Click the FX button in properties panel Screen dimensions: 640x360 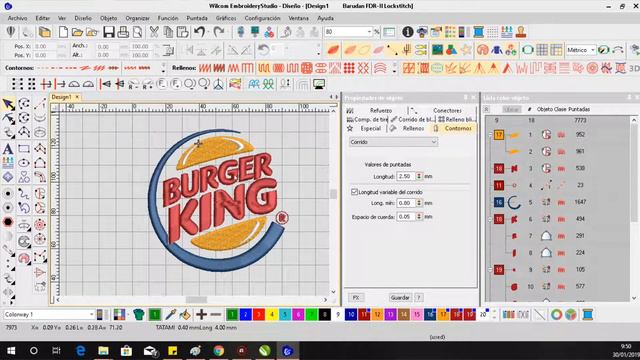click(x=356, y=298)
